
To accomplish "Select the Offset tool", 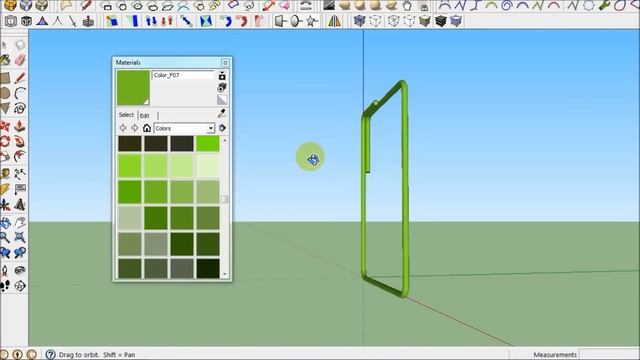I will point(20,156).
